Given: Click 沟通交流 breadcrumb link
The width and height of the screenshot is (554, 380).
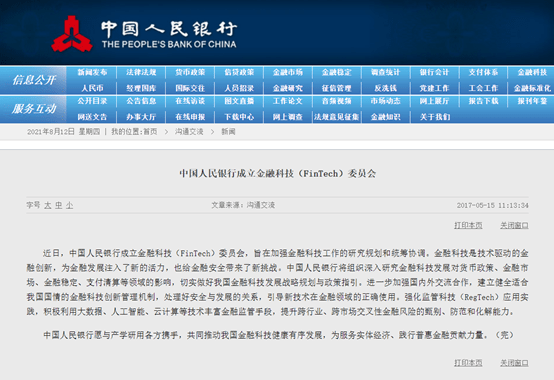Looking at the screenshot, I should (189, 132).
